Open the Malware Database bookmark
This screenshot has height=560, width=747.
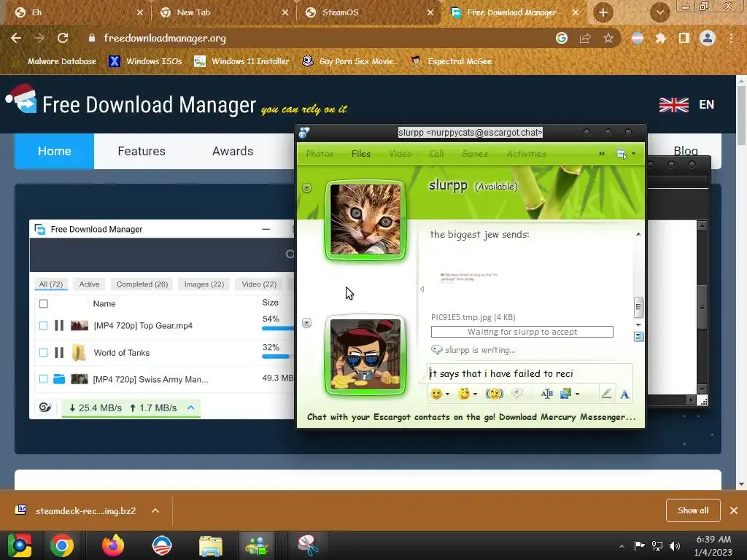(54, 61)
